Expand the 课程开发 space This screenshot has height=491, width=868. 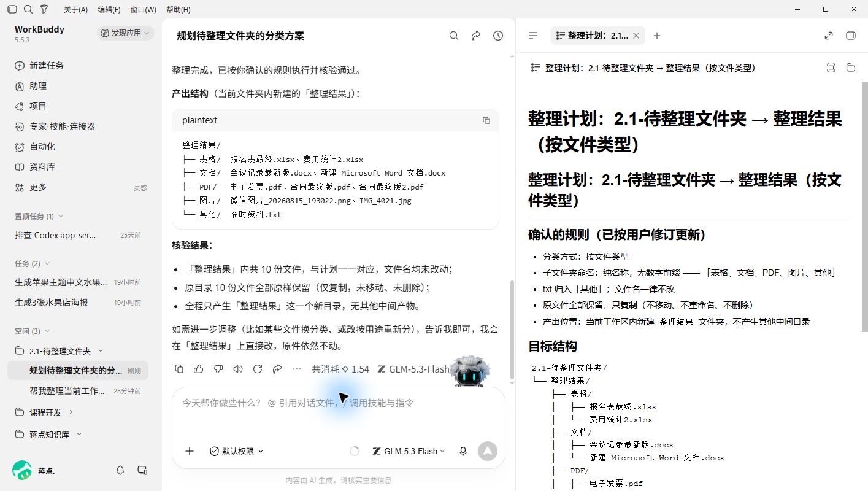tap(71, 412)
